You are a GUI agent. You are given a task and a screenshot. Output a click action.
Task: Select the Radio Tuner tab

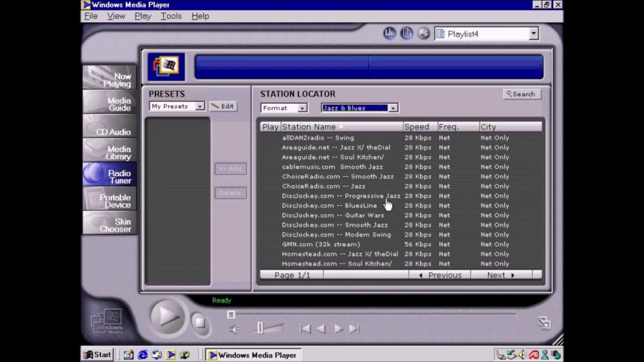coord(109,175)
